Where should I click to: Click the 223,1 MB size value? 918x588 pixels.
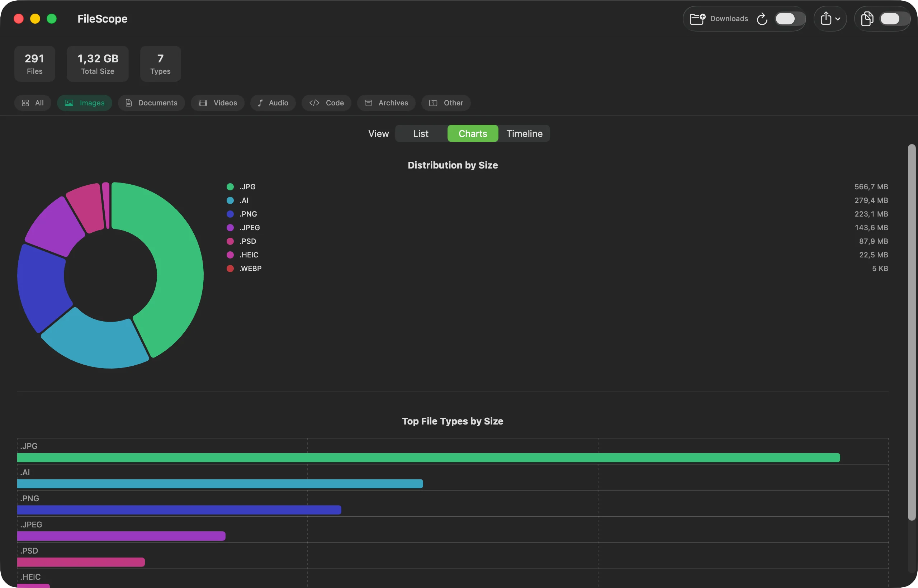pyautogui.click(x=871, y=214)
